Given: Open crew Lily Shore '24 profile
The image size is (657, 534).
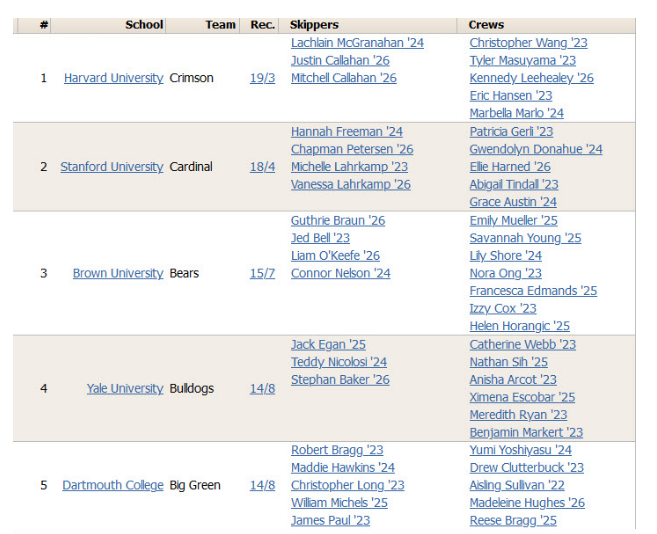Looking at the screenshot, I should click(x=506, y=256).
